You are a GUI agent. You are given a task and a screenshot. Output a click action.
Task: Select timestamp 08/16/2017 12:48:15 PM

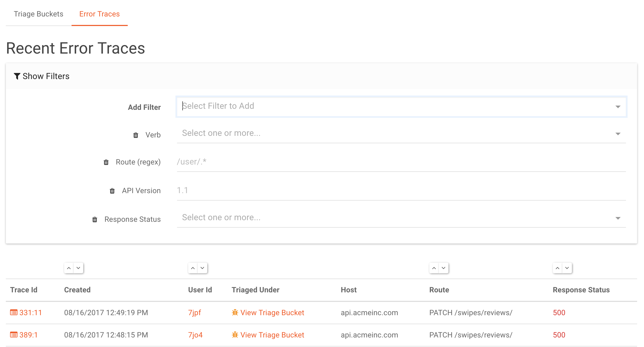pyautogui.click(x=106, y=335)
